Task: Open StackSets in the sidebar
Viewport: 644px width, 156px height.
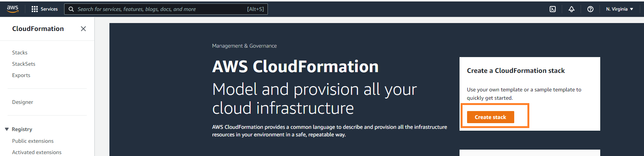Action: tap(24, 64)
